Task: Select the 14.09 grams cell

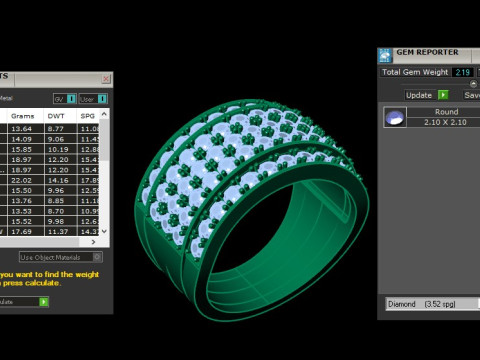Action: [x=25, y=139]
